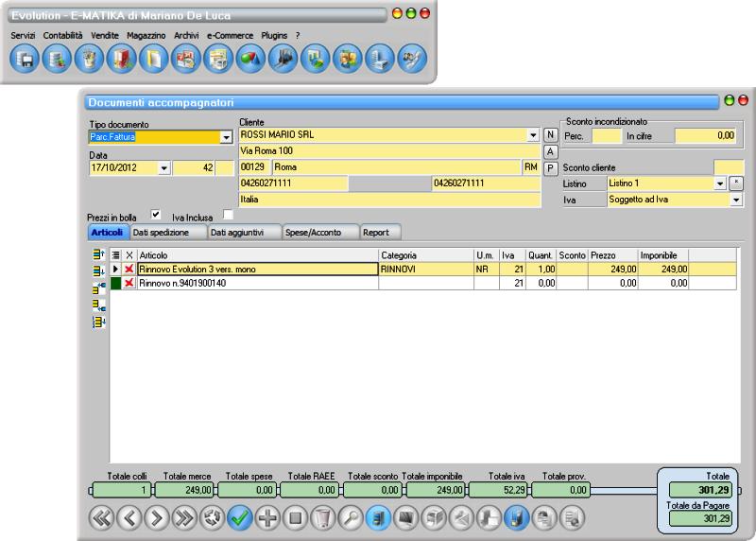Open Data date picker dropdown
The height and width of the screenshot is (541, 756).
click(x=163, y=168)
